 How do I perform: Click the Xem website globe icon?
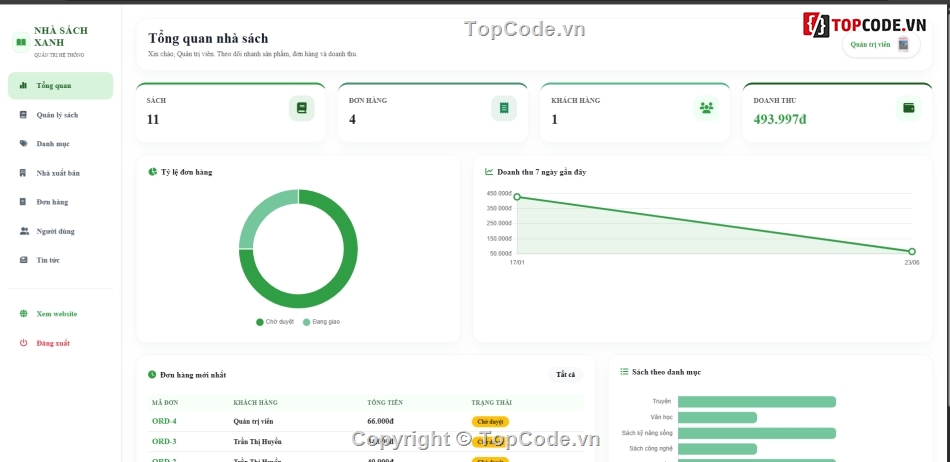(23, 314)
